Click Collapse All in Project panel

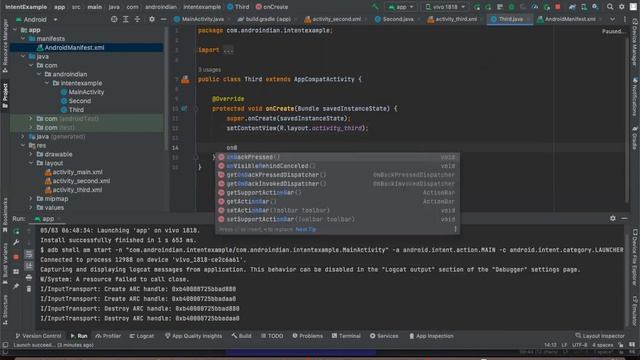coord(138,19)
